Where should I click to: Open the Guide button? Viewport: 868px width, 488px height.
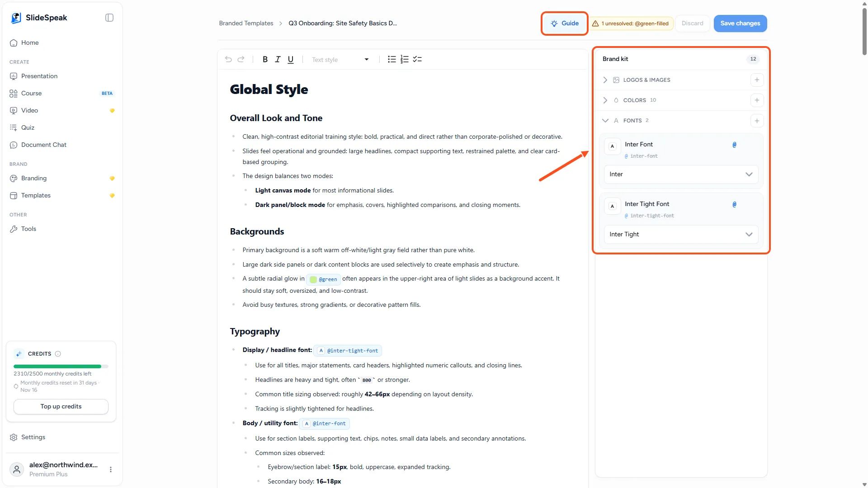coord(565,23)
